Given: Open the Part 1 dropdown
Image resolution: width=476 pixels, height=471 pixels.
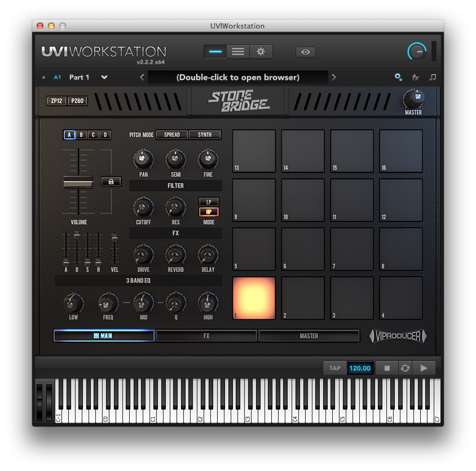Looking at the screenshot, I should tap(104, 77).
